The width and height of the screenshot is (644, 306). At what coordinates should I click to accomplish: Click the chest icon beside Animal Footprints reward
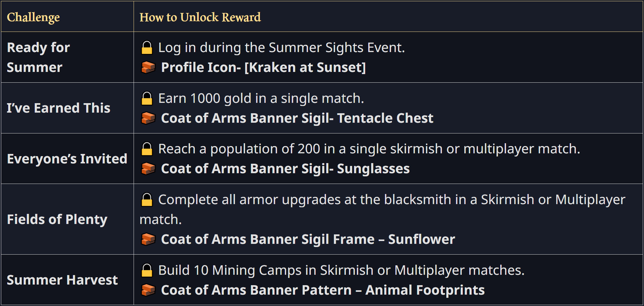point(148,290)
